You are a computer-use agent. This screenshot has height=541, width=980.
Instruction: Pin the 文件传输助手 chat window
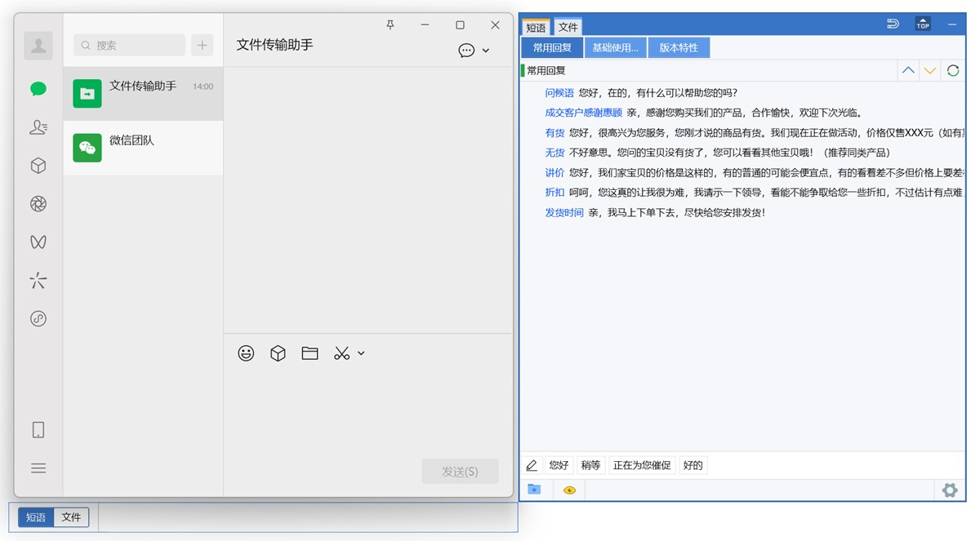click(390, 25)
